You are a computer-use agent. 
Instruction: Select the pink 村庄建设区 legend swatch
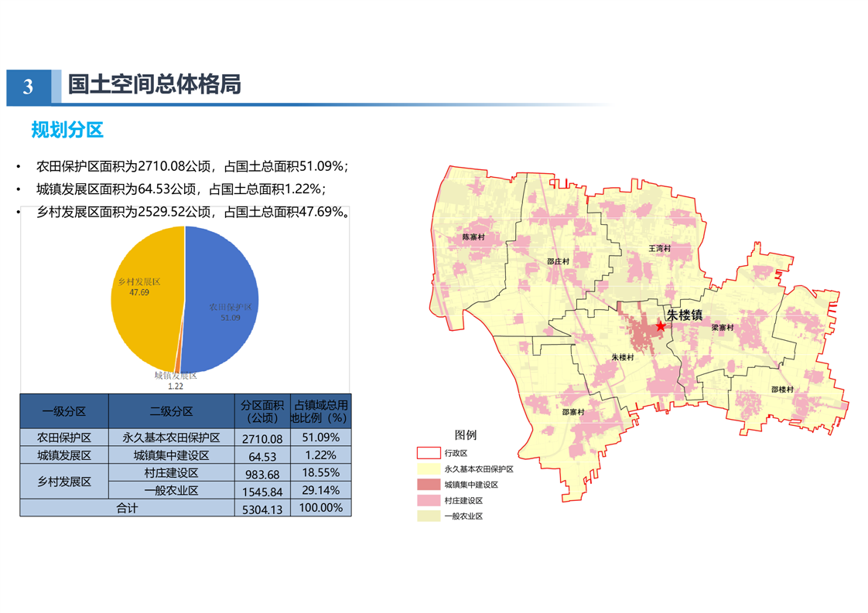tap(428, 501)
